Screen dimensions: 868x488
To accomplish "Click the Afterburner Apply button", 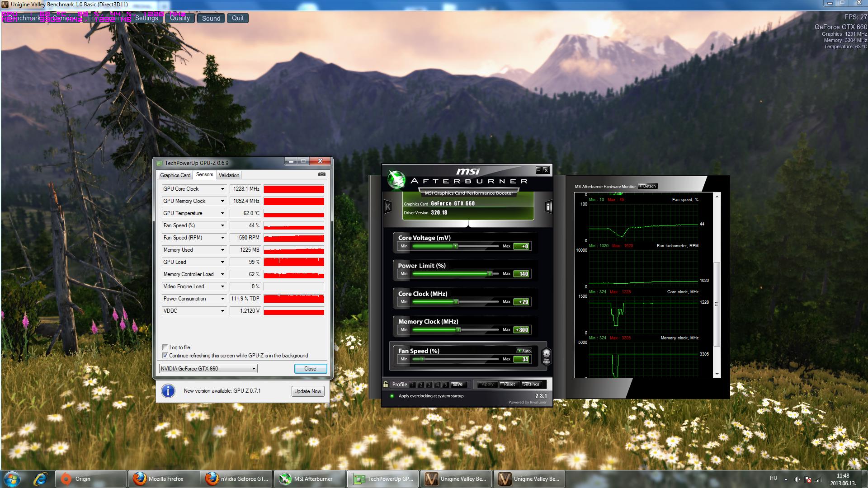I will click(x=488, y=385).
